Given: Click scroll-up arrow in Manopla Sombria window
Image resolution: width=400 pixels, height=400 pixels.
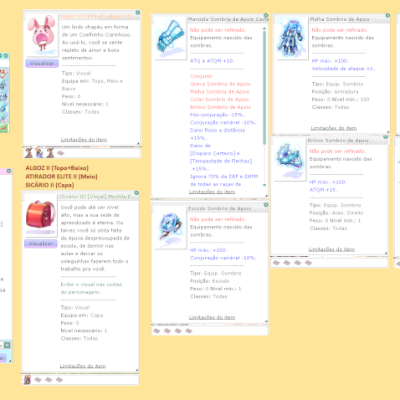Looking at the screenshot, I should (264, 29).
